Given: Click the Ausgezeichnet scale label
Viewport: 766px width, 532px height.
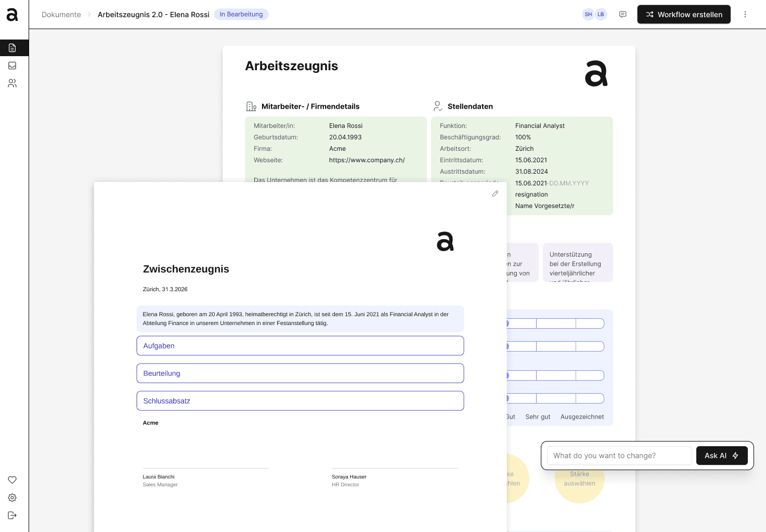Looking at the screenshot, I should [582, 417].
